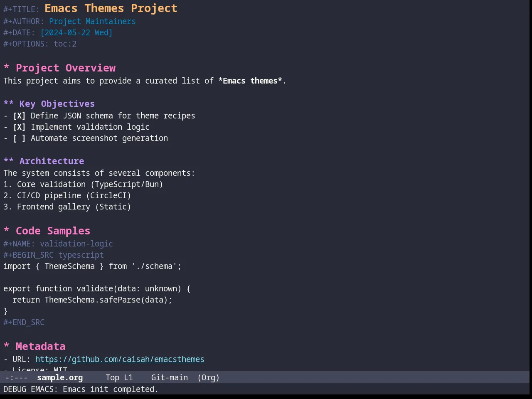
Task: Click the 'CI/CD pipeline (CircleCI)' list item
Action: (74, 195)
